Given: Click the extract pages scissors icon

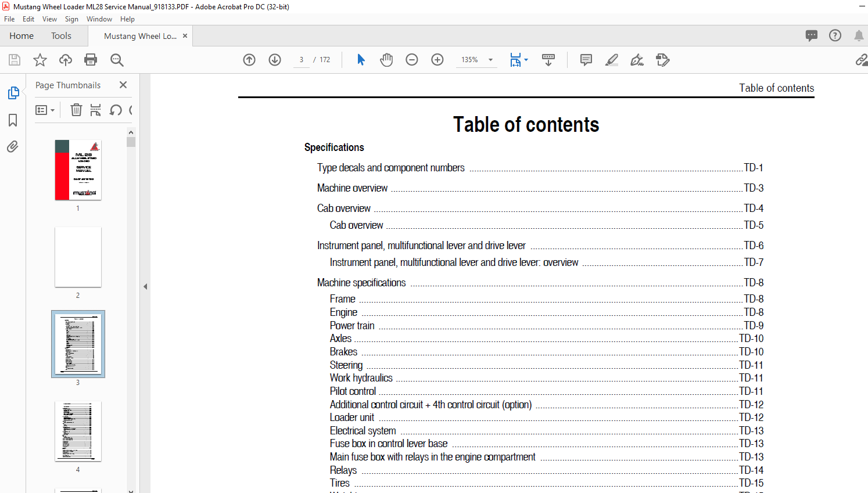Looking at the screenshot, I should click(x=96, y=110).
